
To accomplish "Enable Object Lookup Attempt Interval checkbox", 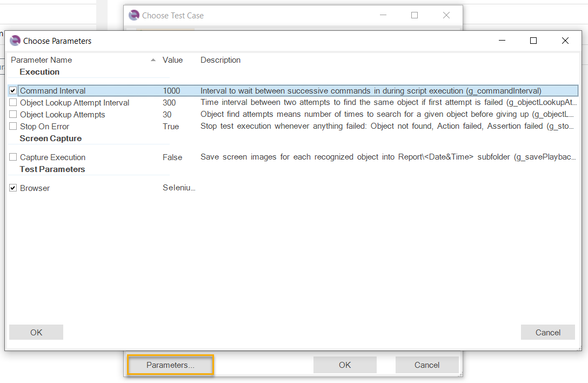I will [x=13, y=103].
